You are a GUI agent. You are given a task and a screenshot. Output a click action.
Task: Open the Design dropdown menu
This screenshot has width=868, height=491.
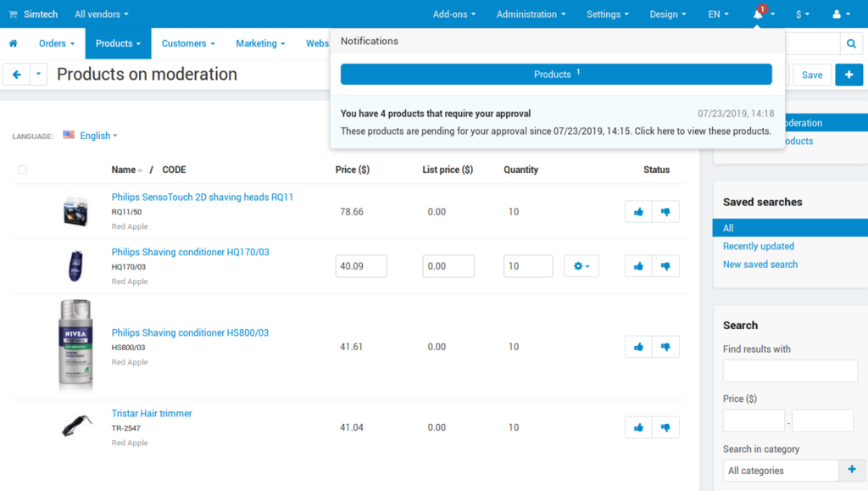(x=668, y=14)
